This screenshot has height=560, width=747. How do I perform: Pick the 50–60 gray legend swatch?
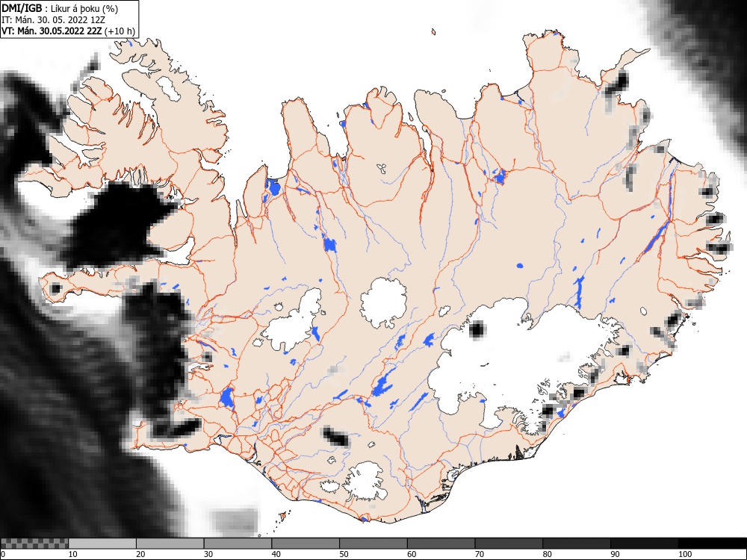[x=373, y=544]
